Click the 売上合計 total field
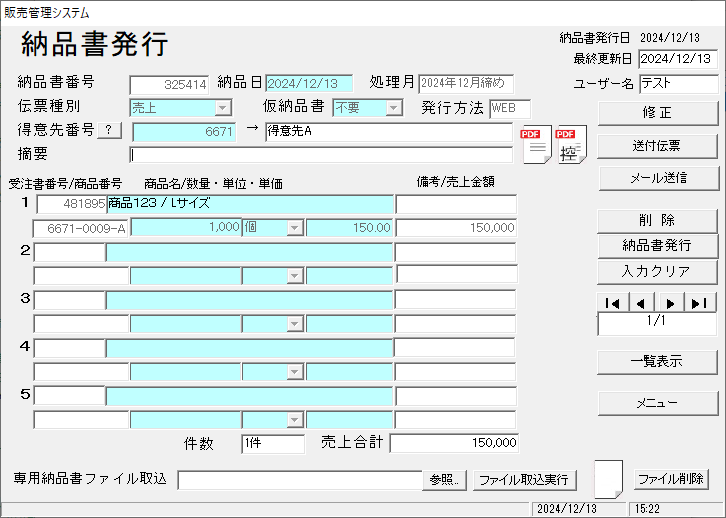Screen dimensions: 726x518 point(454,443)
